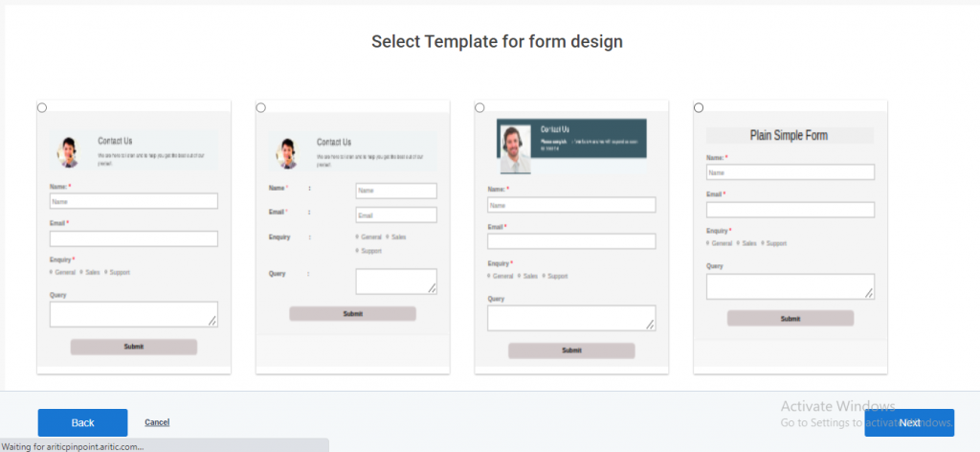The image size is (980, 452).
Task: Select the Plain Simple Form radio button
Action: tap(699, 107)
